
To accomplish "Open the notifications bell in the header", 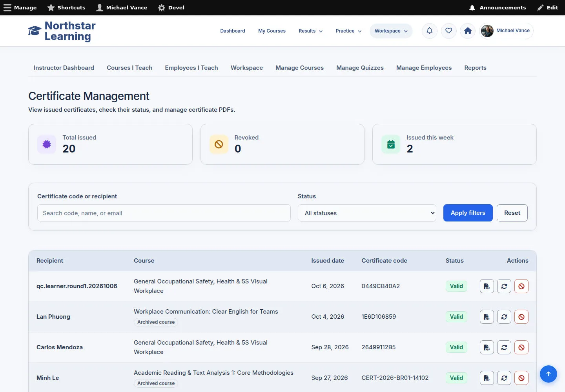I will coord(430,31).
